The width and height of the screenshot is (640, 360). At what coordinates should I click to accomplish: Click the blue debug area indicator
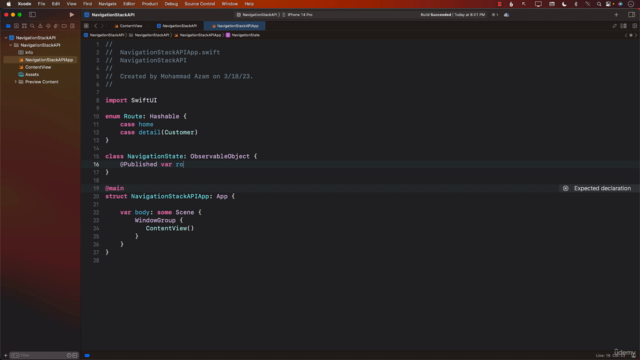[x=87, y=356]
